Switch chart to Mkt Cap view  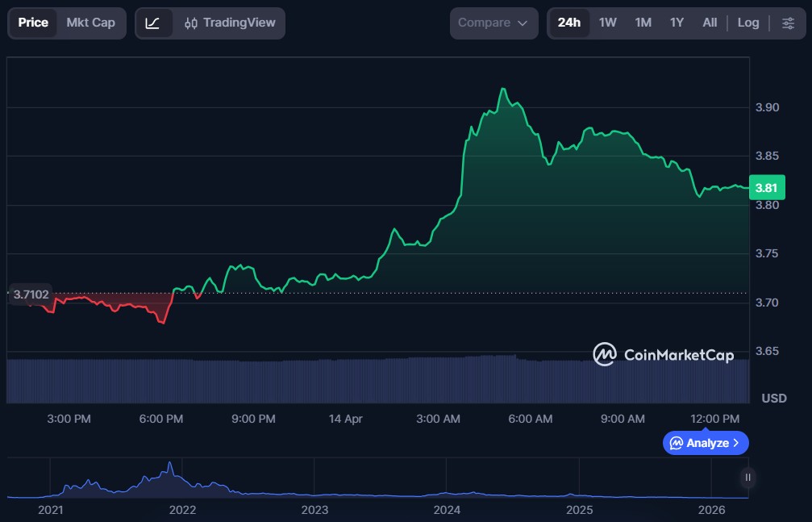click(x=90, y=23)
